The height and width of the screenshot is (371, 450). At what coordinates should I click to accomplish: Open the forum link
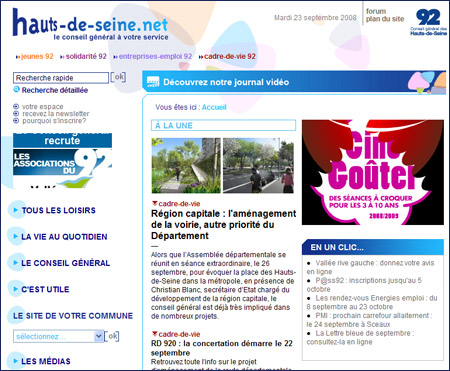click(376, 11)
